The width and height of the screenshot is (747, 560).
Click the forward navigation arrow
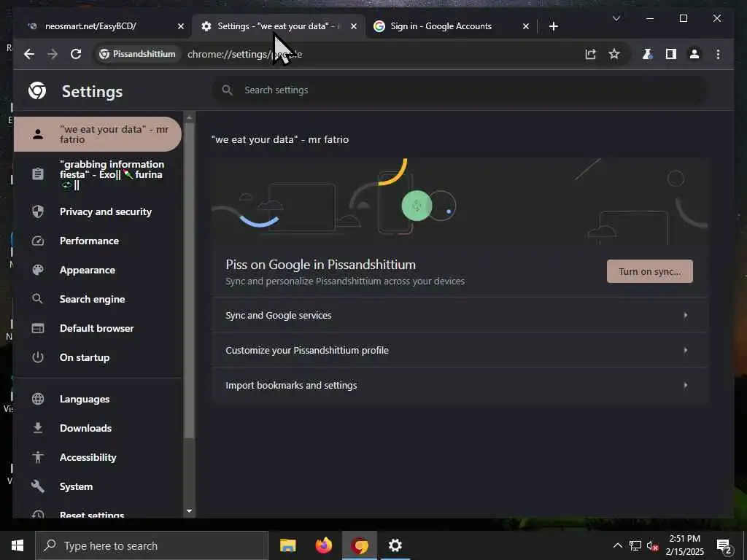[x=53, y=54]
